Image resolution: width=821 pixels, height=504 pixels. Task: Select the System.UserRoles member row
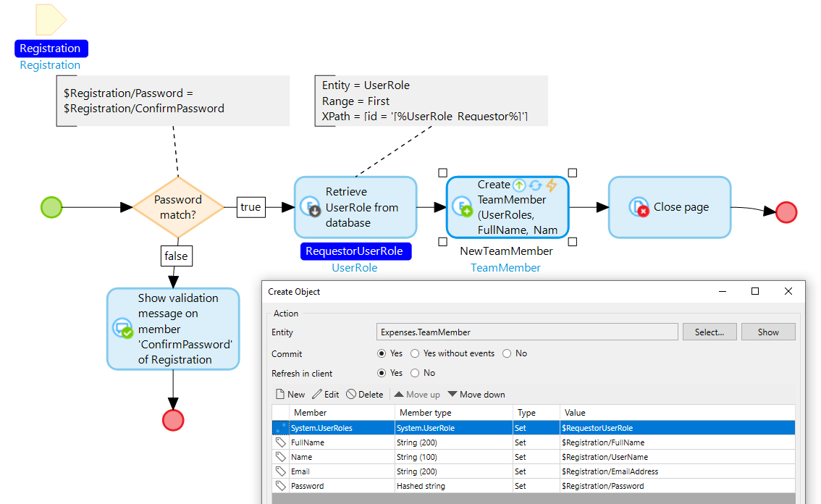coord(534,428)
